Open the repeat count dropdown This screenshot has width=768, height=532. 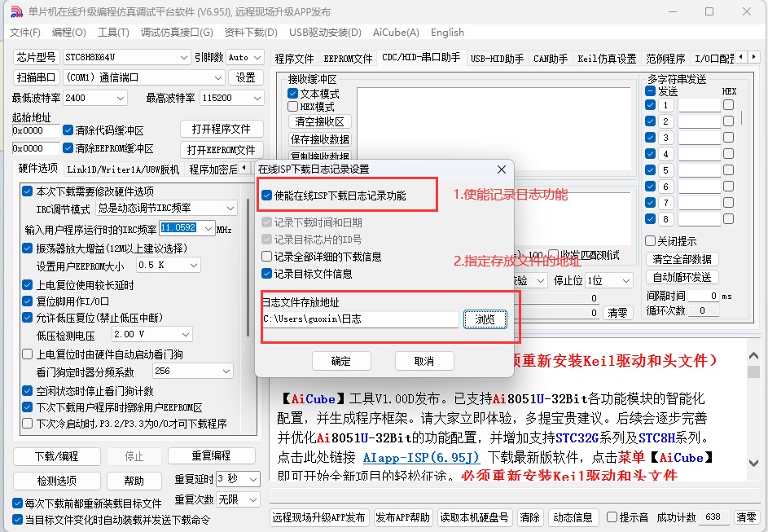point(238,499)
